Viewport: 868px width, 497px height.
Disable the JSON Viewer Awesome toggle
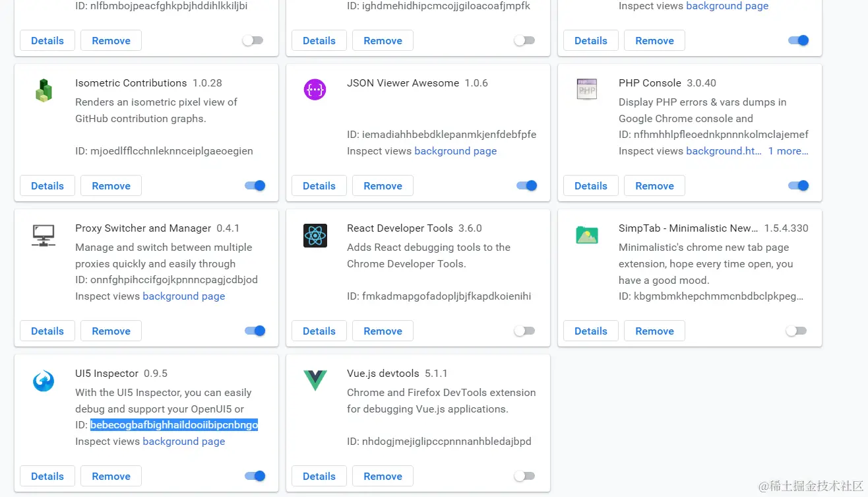click(527, 185)
